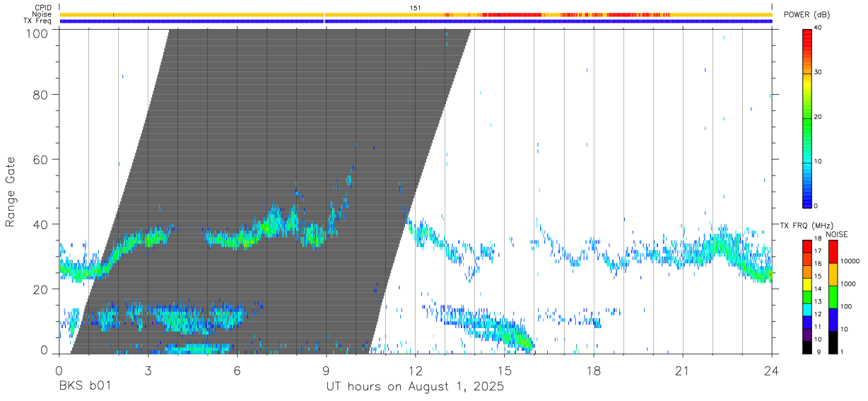Viewport: 868px width, 401px height.
Task: Click the BKS b01 radar beam label
Action: pyautogui.click(x=84, y=387)
